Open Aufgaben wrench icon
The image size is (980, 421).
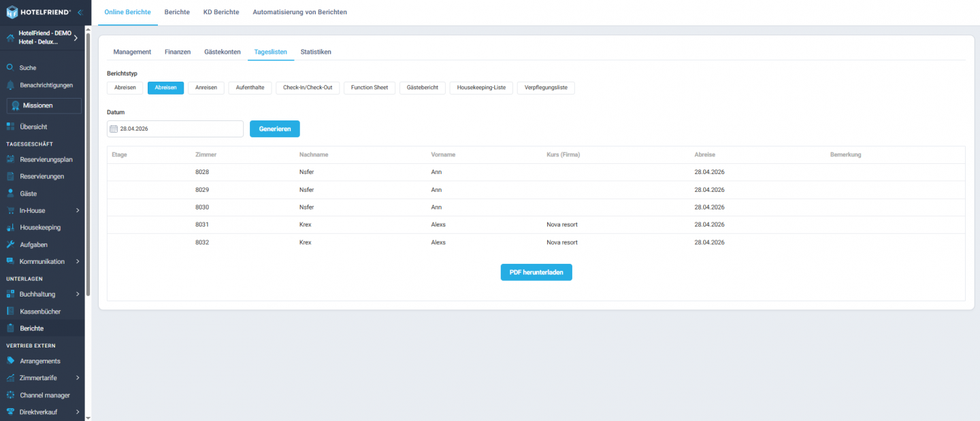click(x=10, y=244)
